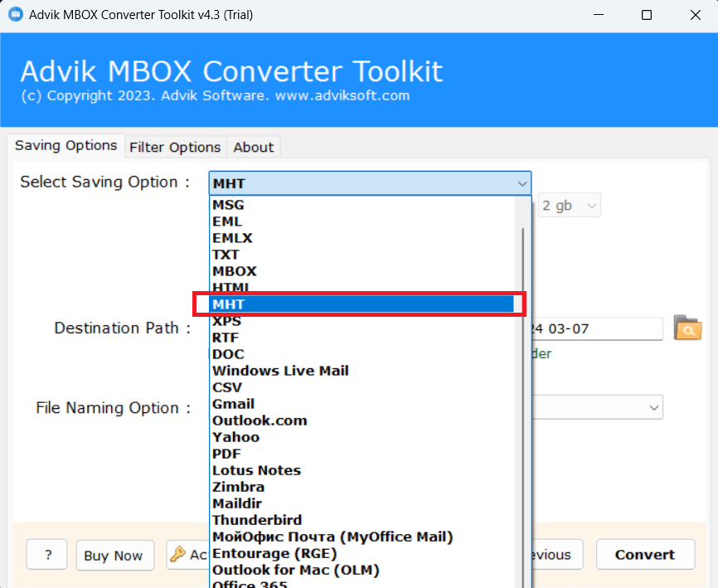Click the Destination Path text field

597,328
